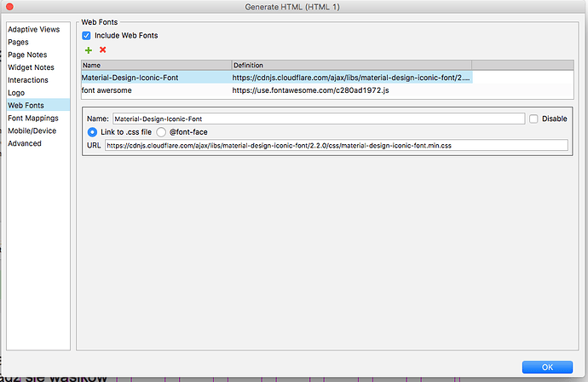Click the URL input field

click(336, 145)
